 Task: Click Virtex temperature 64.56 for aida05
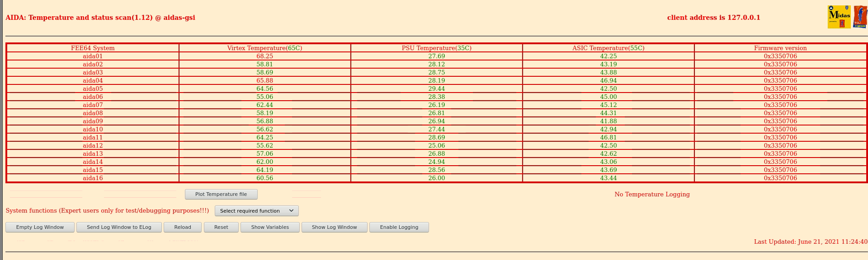coord(264,89)
